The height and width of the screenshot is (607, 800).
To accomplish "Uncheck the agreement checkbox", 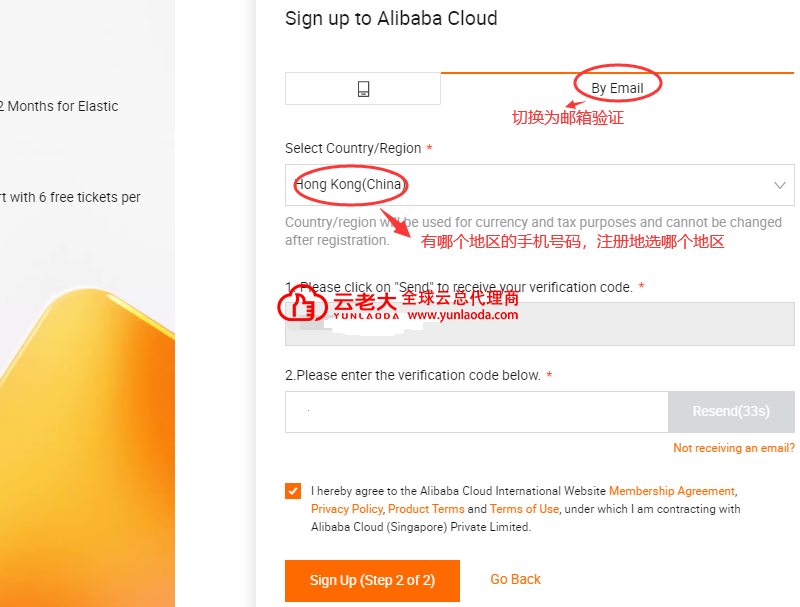I will [293, 491].
